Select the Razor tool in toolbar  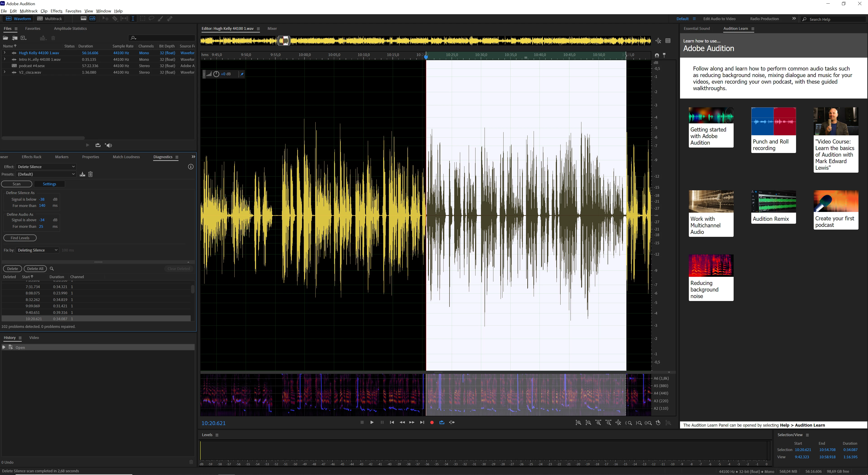[115, 19]
